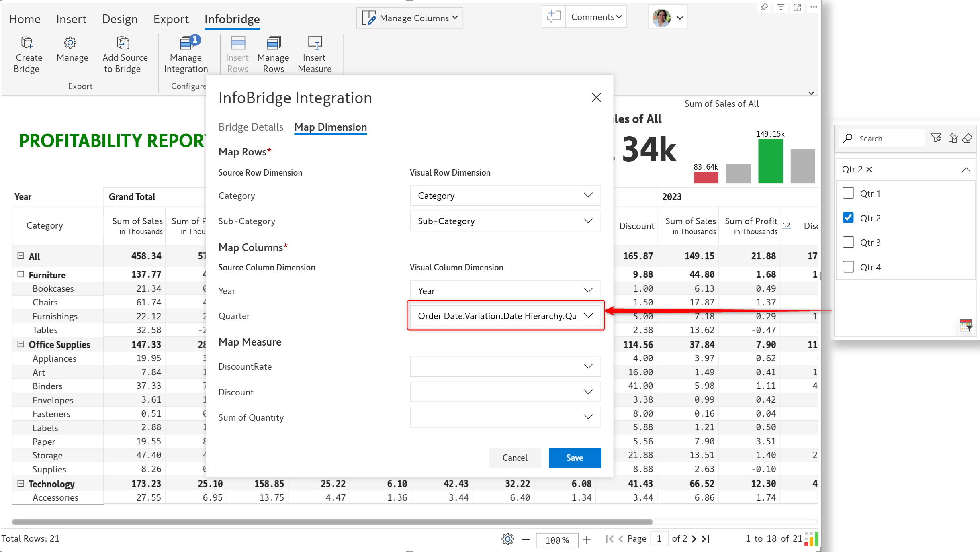The width and height of the screenshot is (980, 552).
Task: Click the Save button
Action: tap(573, 457)
